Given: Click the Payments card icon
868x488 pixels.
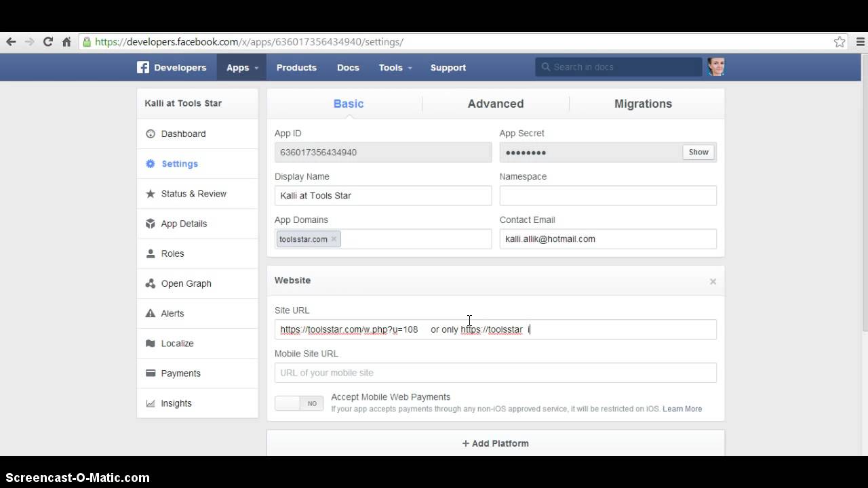Looking at the screenshot, I should [151, 373].
